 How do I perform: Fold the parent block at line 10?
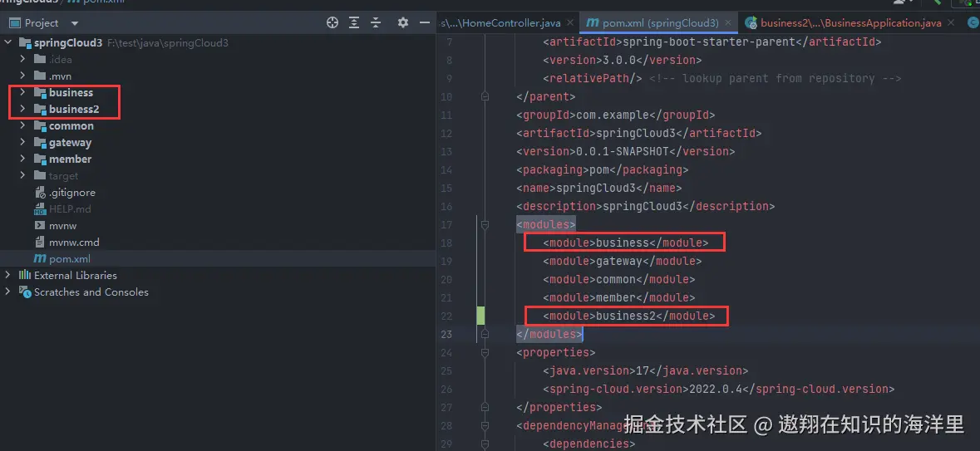[x=485, y=97]
